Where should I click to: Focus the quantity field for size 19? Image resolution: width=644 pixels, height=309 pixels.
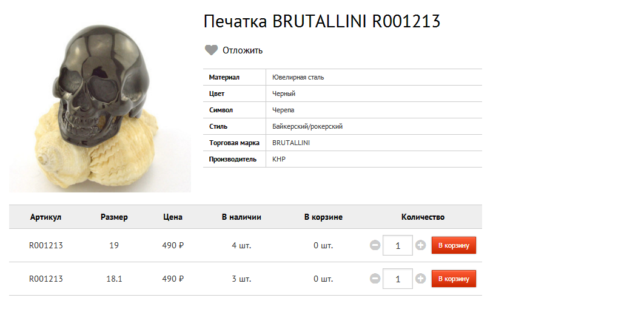pos(398,246)
